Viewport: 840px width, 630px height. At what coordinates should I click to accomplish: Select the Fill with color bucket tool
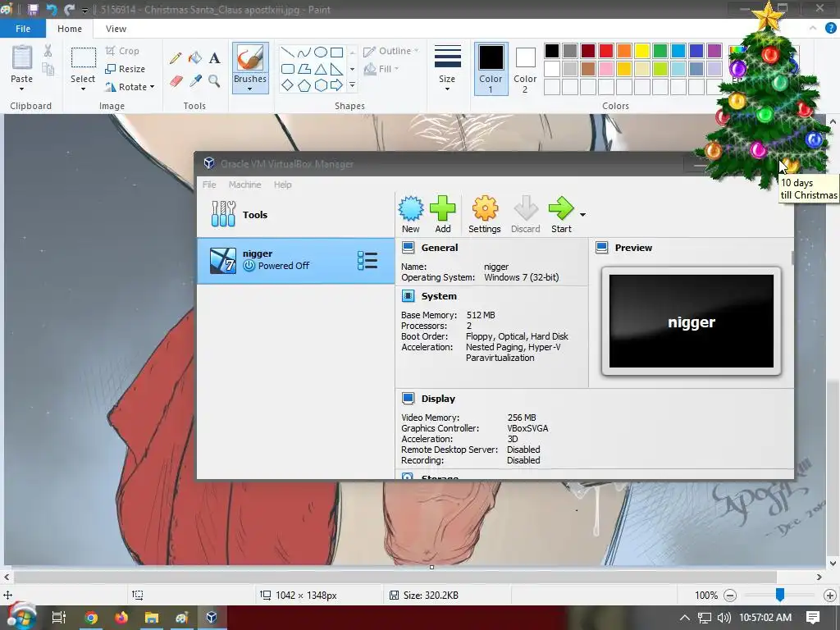pos(195,58)
